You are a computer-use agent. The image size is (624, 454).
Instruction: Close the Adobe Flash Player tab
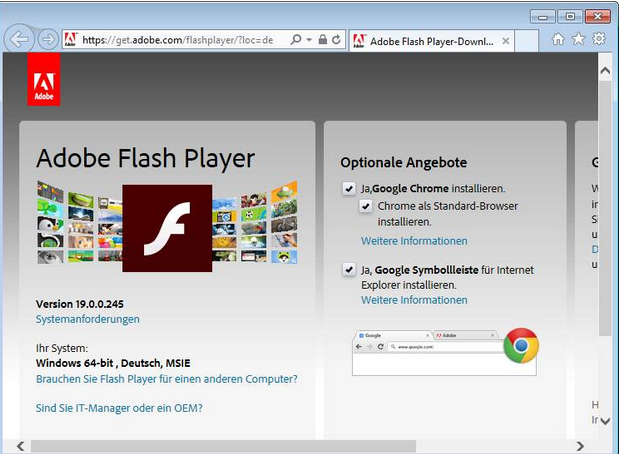pyautogui.click(x=505, y=41)
